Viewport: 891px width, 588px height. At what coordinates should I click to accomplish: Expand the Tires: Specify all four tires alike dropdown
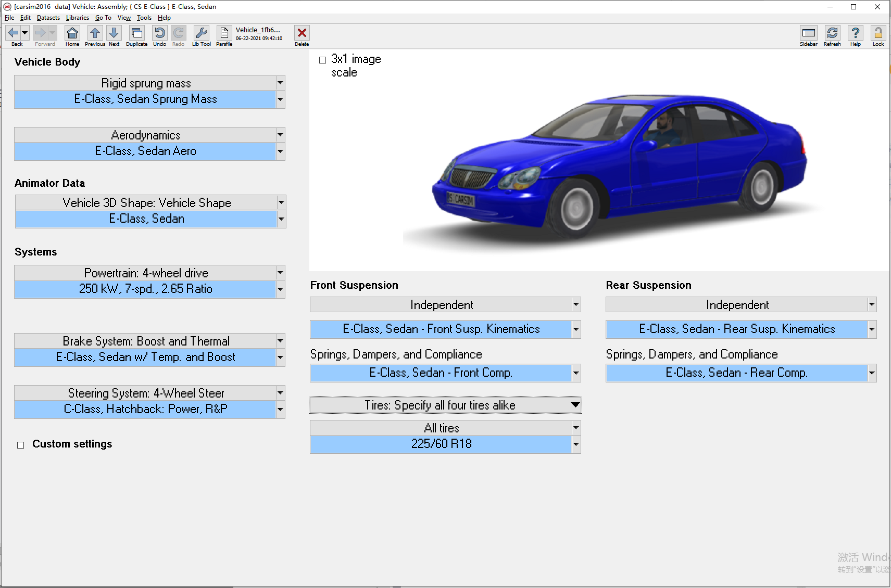(575, 405)
